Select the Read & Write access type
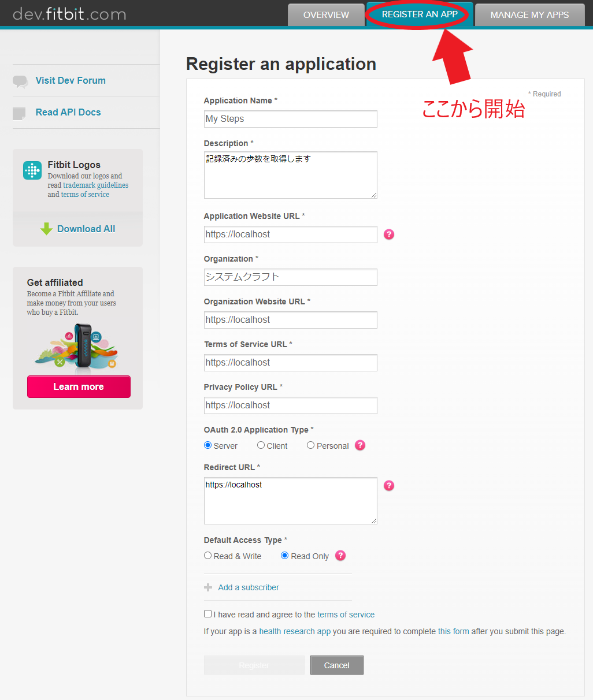The height and width of the screenshot is (700, 593). click(x=207, y=555)
